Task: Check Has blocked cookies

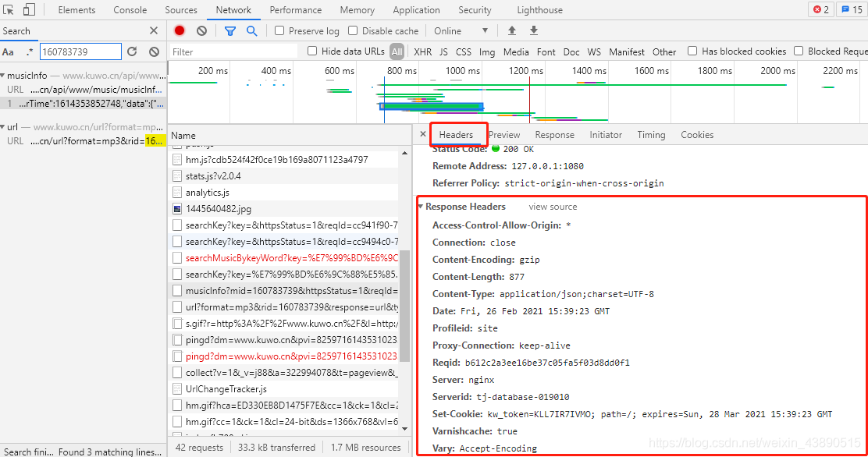Action: (692, 51)
